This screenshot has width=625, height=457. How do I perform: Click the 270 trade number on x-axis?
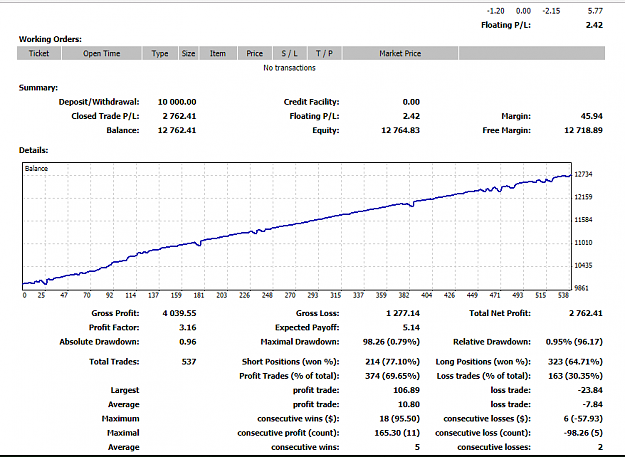click(290, 295)
